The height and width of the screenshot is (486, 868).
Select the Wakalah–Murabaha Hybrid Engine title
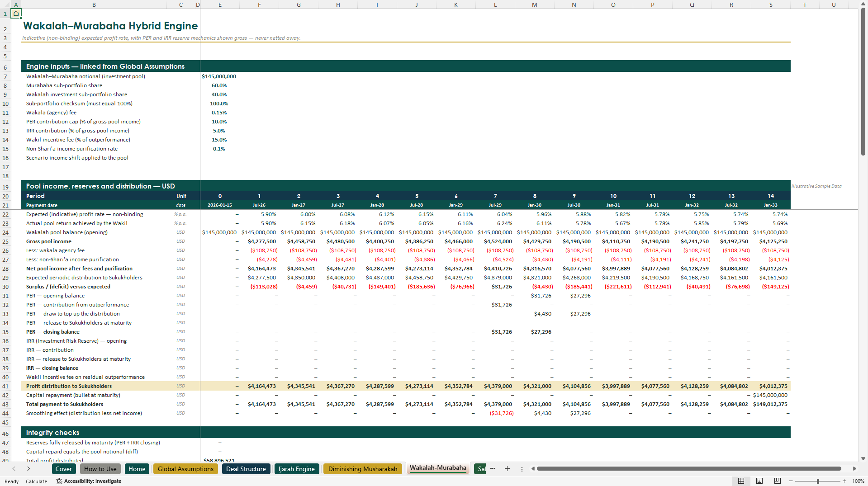pyautogui.click(x=110, y=26)
